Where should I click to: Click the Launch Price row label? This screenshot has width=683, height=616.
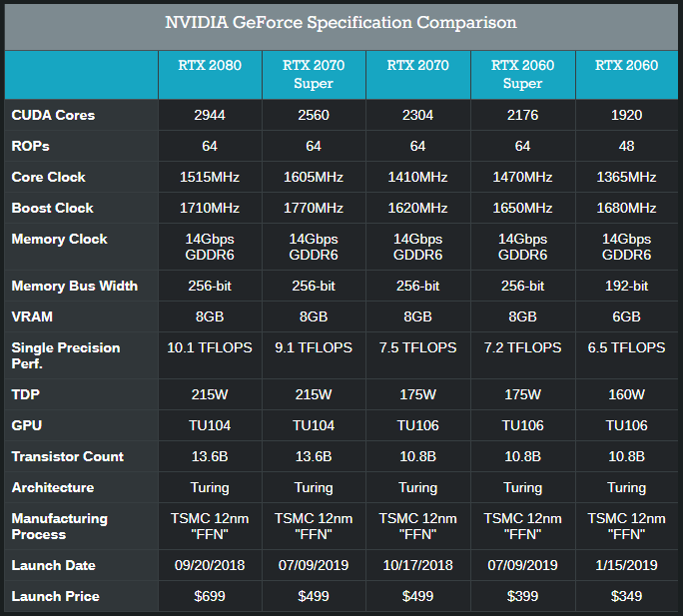point(55,596)
